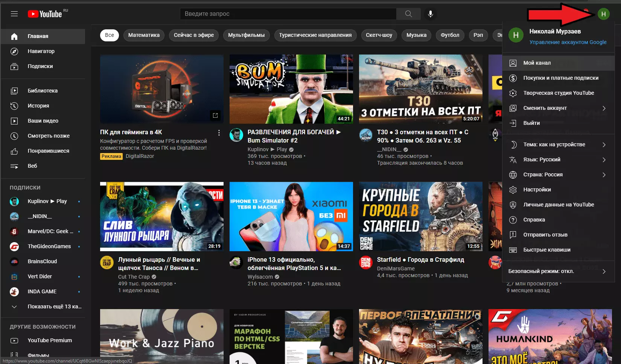Open Навигатор in sidebar
Screen dimensions: 621x364
[43, 51]
